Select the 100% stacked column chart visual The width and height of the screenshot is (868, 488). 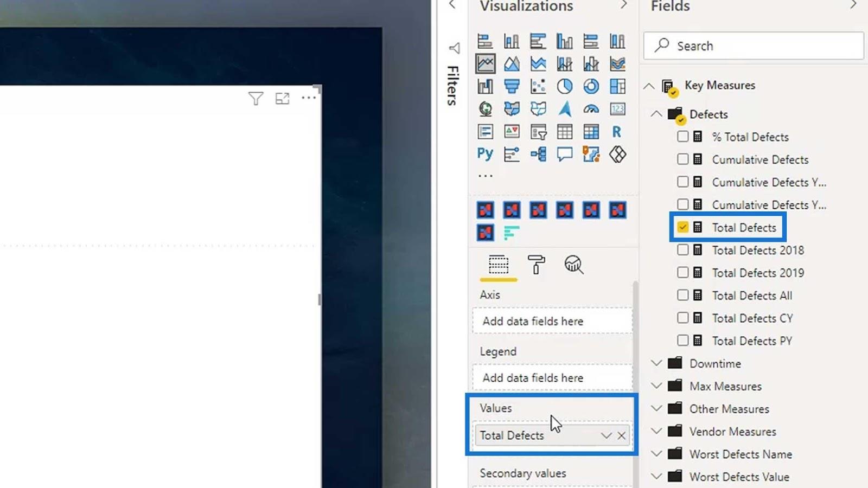617,41
